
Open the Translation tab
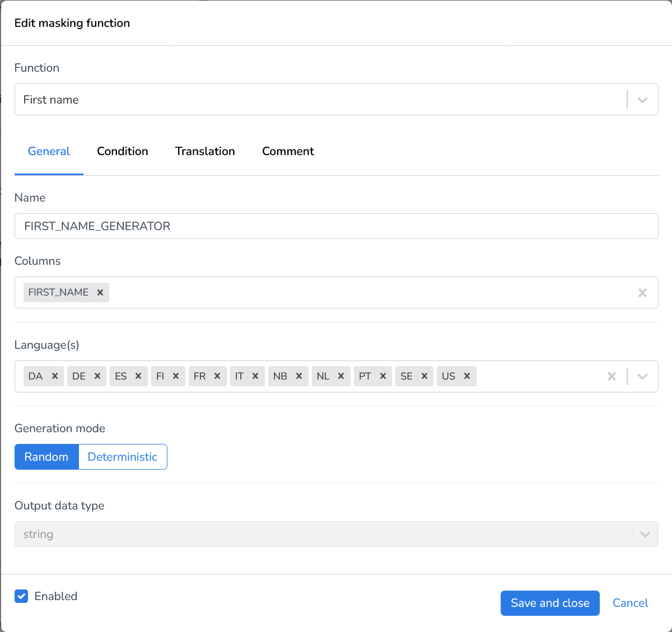pos(205,151)
